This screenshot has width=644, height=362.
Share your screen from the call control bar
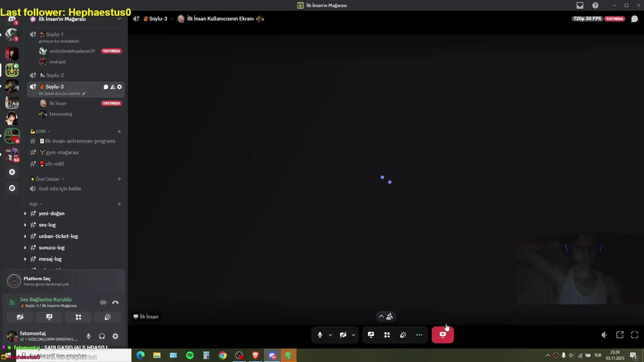pyautogui.click(x=371, y=335)
